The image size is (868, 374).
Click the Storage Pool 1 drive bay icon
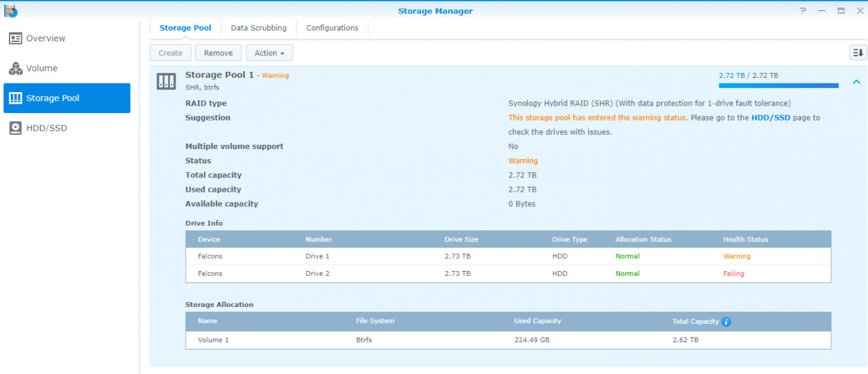click(166, 81)
